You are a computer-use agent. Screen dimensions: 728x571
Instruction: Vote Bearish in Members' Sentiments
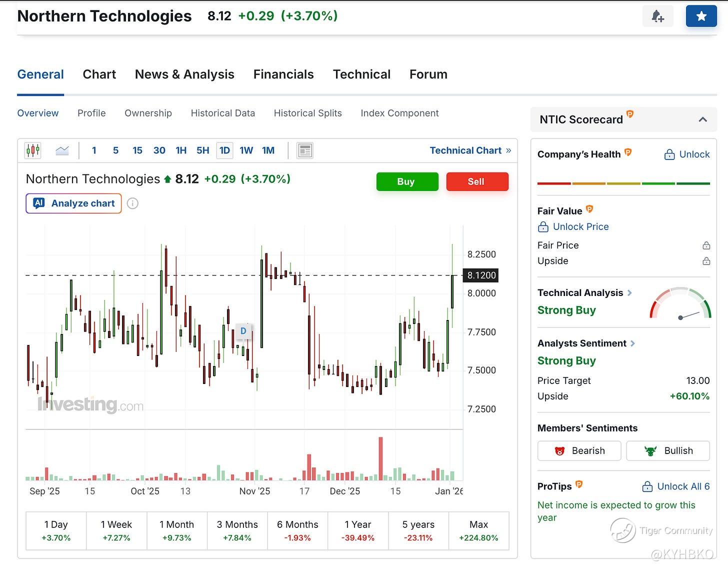579,450
